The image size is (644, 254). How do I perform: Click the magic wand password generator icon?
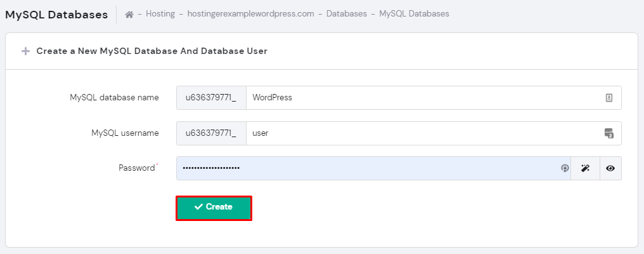pos(585,168)
